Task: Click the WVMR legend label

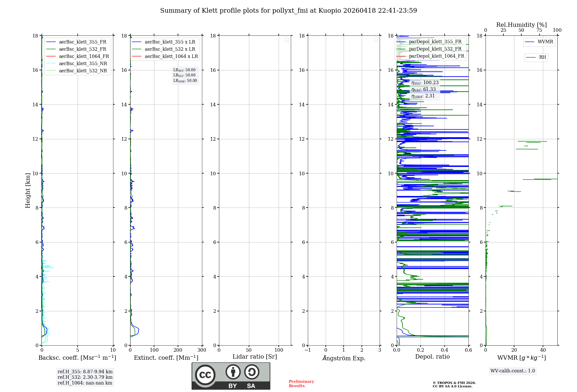Action: (545, 42)
